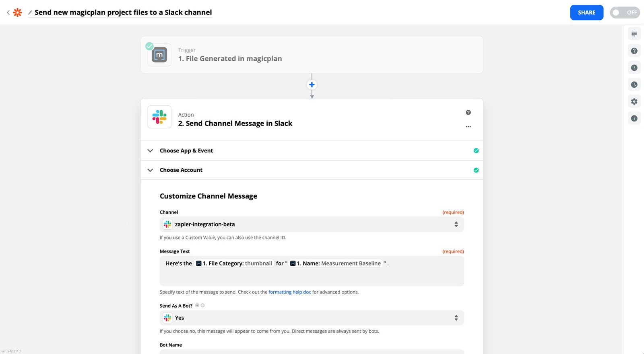Open the formatting help doc link
Image resolution: width=644 pixels, height=354 pixels.
(290, 292)
